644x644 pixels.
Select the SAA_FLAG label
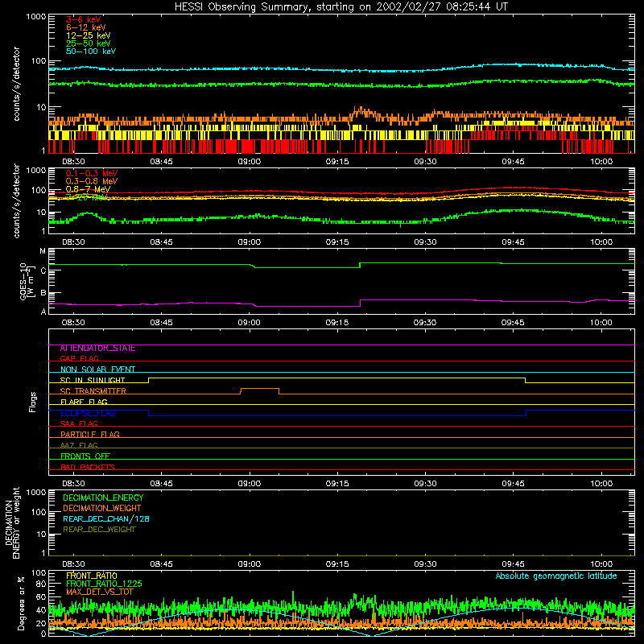[79, 423]
